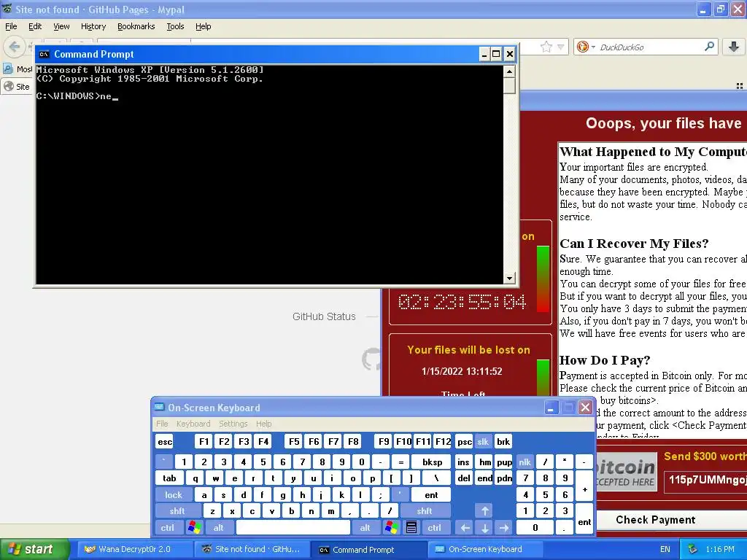Open Settings menu in On-Screen Keyboard
Screen dimensions: 747x560
[233, 424]
